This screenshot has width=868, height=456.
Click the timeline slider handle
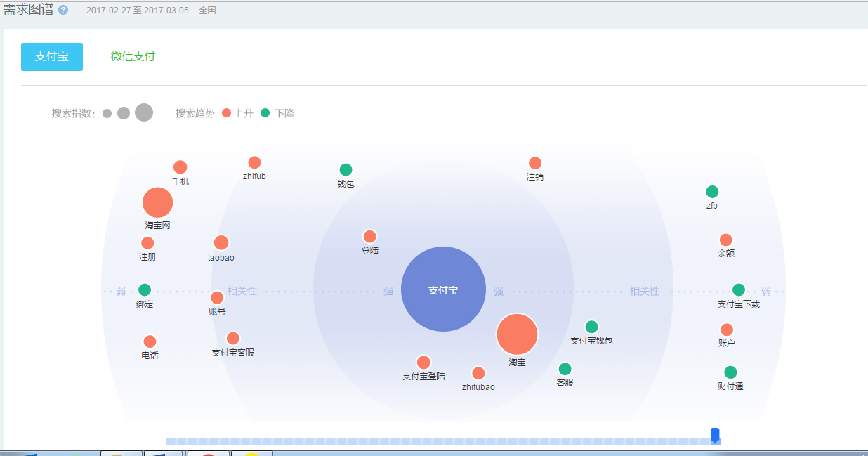point(715,436)
